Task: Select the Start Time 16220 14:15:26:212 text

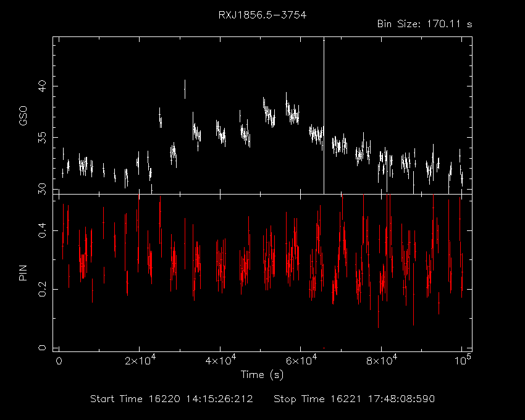Action: click(x=172, y=399)
